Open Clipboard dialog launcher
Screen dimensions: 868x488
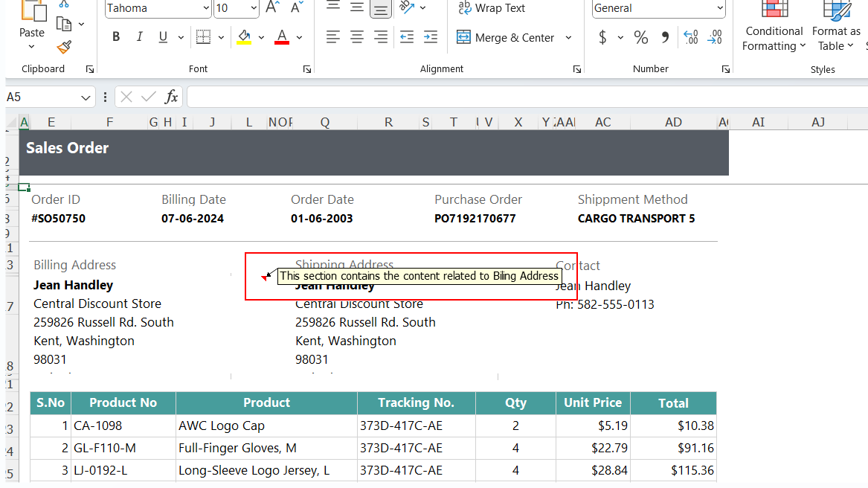90,69
